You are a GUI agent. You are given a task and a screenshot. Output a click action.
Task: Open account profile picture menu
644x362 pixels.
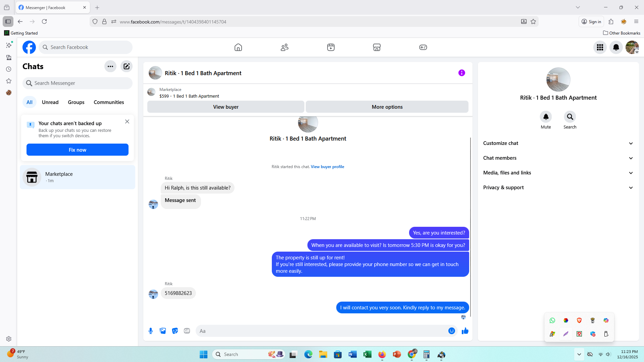click(632, 47)
